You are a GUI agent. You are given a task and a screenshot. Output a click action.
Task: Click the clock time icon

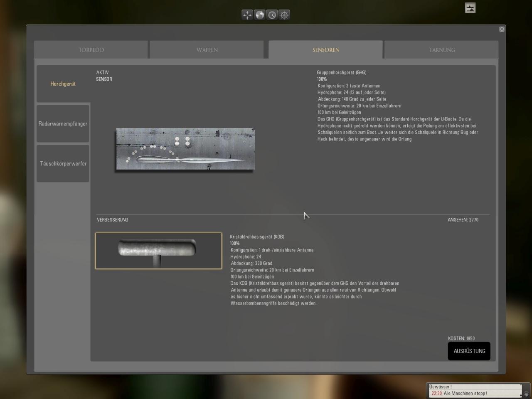(x=272, y=15)
